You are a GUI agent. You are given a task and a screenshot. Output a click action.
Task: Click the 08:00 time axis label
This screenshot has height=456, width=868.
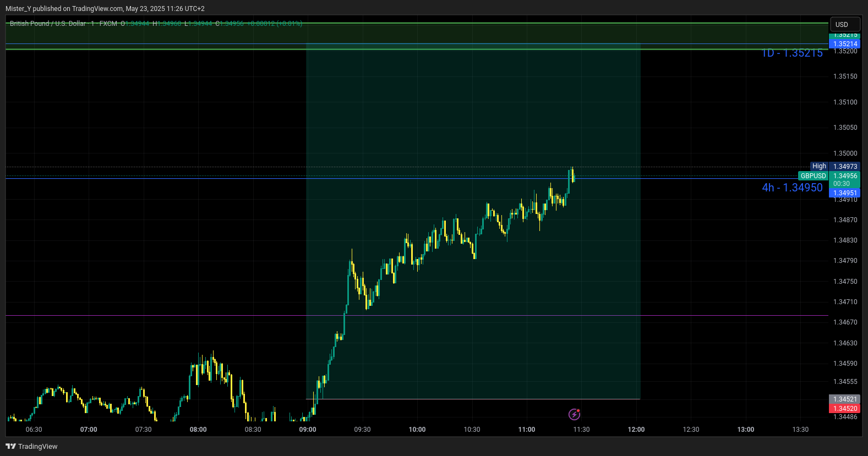tap(198, 430)
